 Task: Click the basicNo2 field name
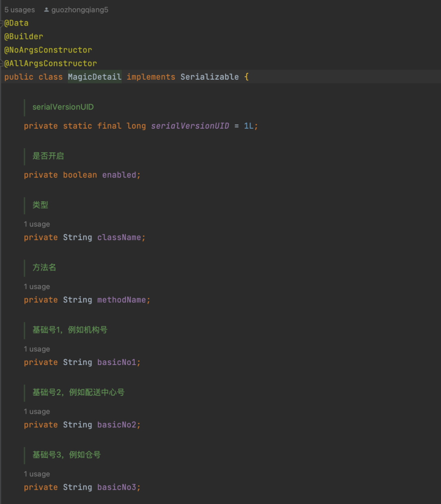point(117,425)
